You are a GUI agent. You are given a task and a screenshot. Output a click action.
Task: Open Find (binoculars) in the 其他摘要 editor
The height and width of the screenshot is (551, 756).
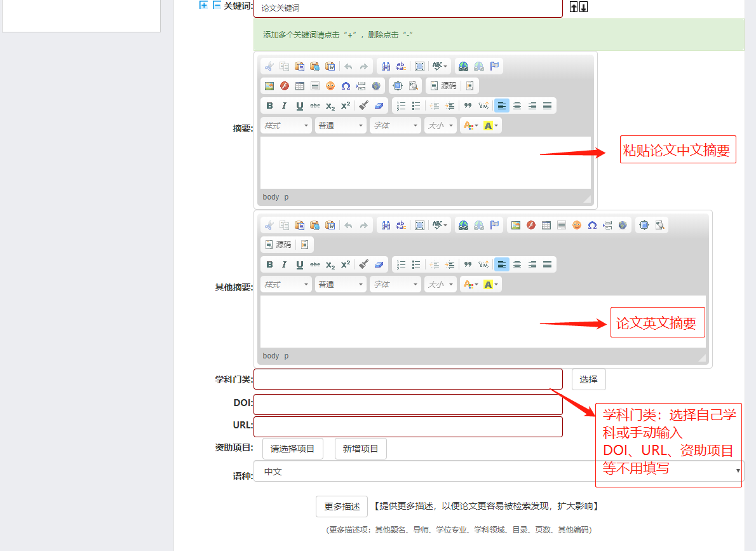tap(386, 225)
